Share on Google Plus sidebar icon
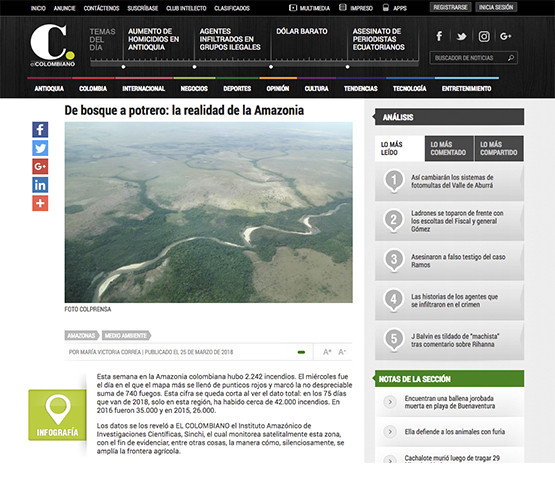 coord(40,166)
